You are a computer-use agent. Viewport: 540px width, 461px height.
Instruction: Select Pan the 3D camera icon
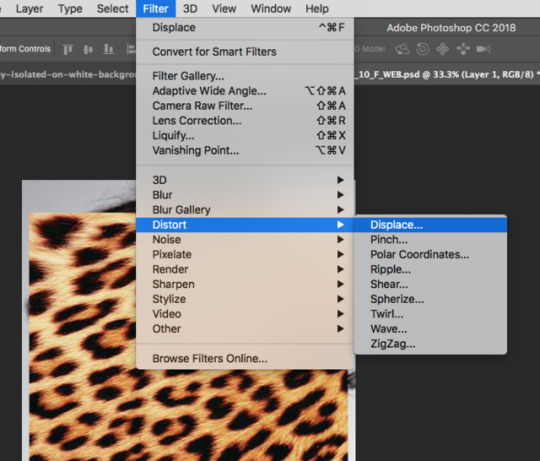click(x=443, y=49)
